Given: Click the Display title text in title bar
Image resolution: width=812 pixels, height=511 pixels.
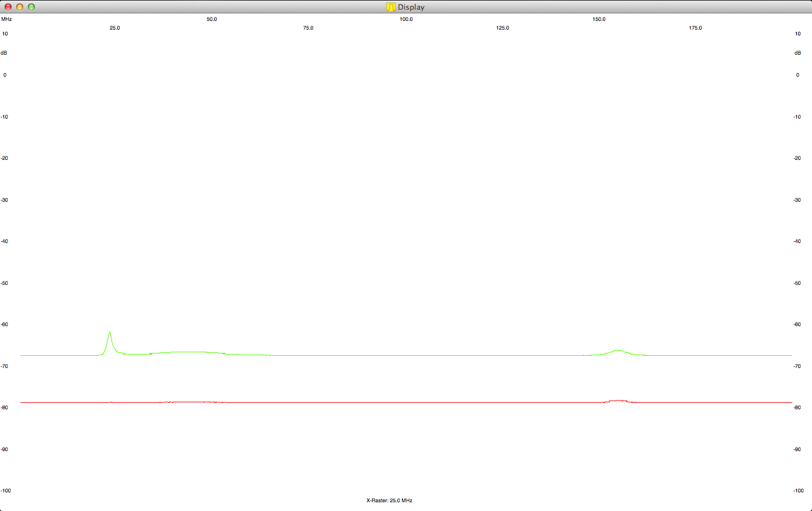Looking at the screenshot, I should pos(411,7).
